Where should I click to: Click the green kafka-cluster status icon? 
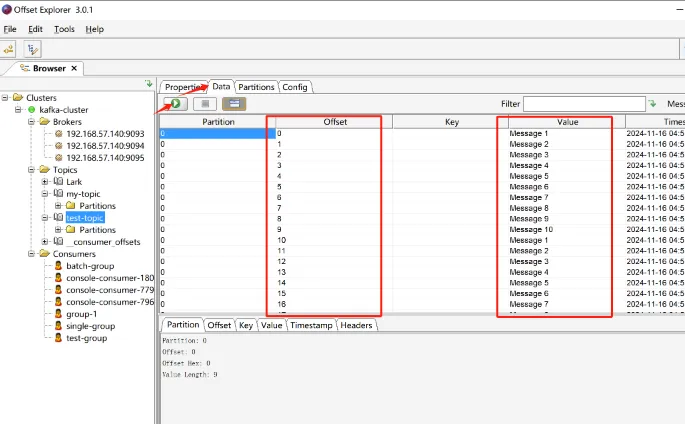pyautogui.click(x=31, y=110)
